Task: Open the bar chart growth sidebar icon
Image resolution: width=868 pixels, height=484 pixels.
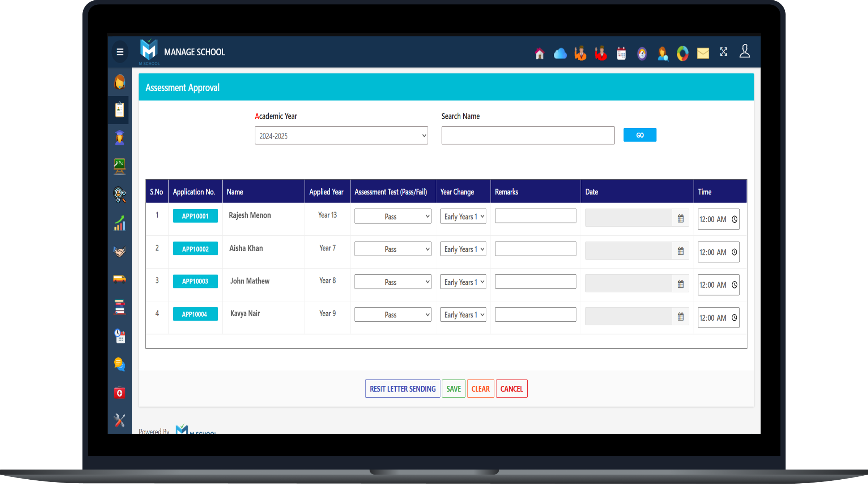Action: pos(120,223)
